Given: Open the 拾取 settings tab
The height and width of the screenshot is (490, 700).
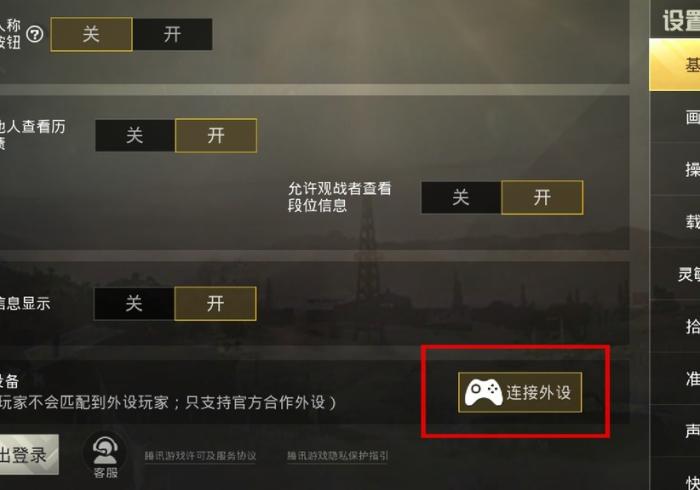Looking at the screenshot, I should click(x=675, y=326).
